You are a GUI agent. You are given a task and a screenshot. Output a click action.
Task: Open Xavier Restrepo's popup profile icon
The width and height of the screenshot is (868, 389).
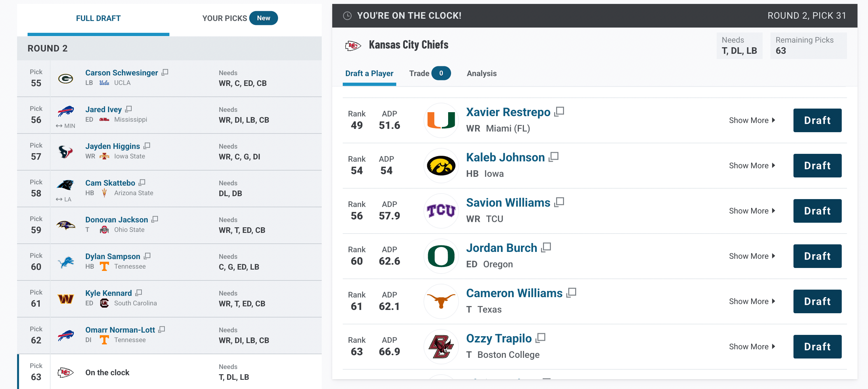click(559, 112)
